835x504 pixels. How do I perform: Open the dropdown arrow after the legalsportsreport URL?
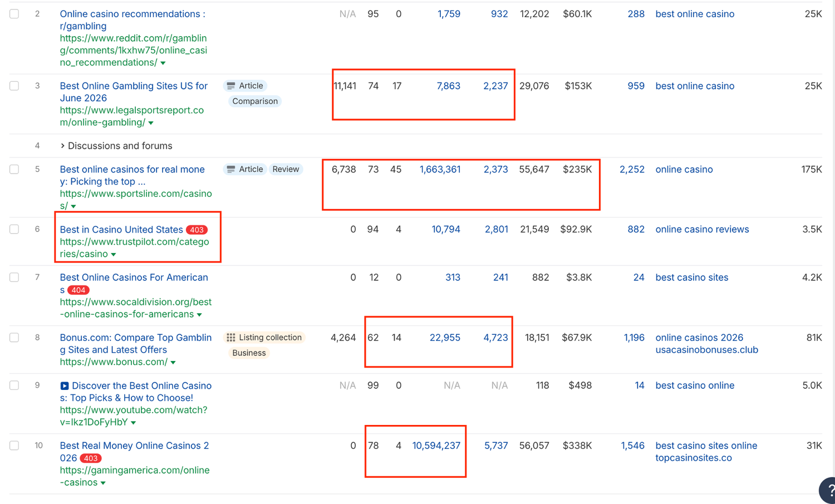click(151, 123)
